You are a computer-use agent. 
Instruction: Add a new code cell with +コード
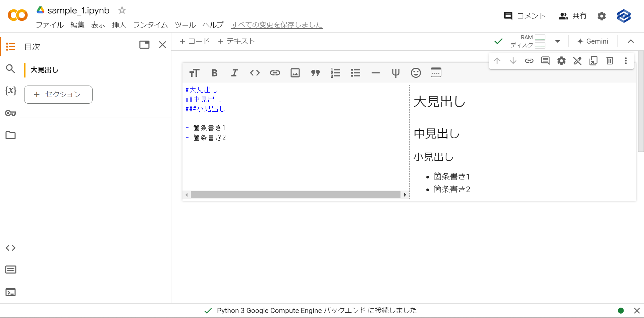[195, 41]
